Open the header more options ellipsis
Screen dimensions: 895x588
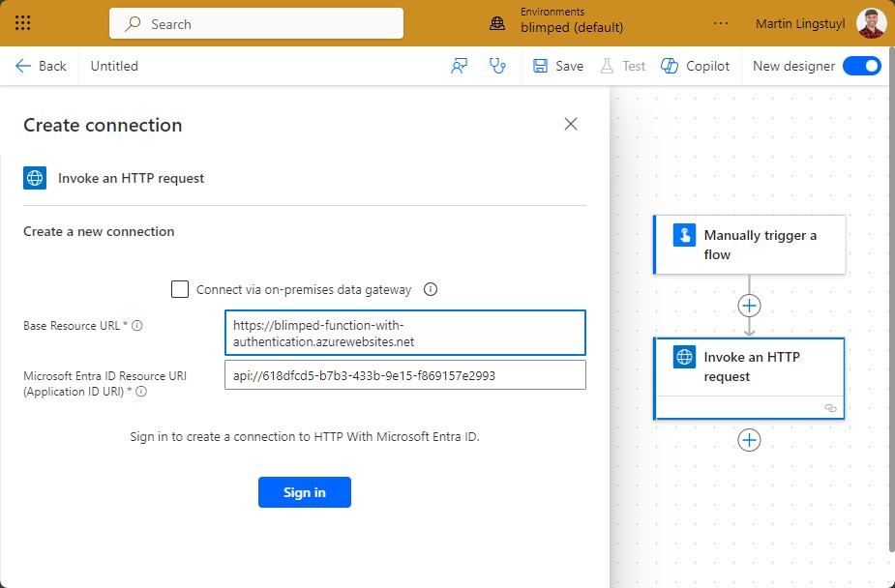(721, 23)
